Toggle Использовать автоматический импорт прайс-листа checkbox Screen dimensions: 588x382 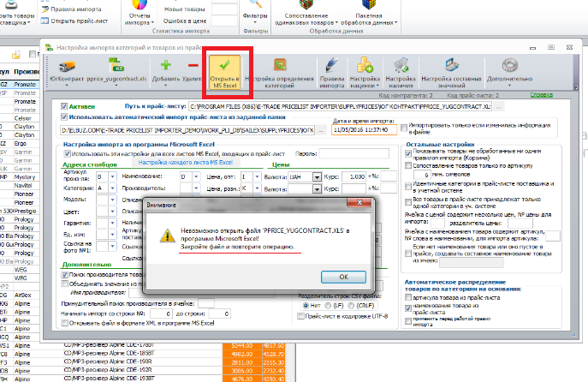click(64, 117)
